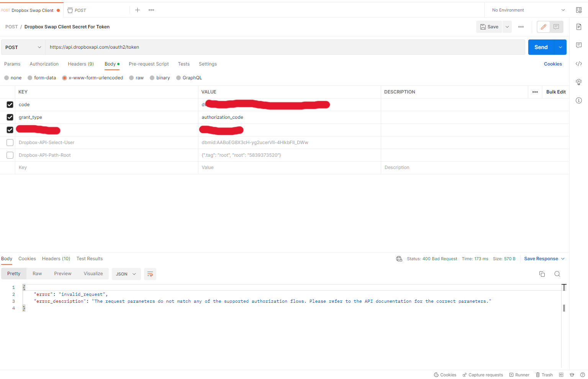The width and height of the screenshot is (588, 379).
Task: Open Send options dropdown arrow
Action: pyautogui.click(x=560, y=47)
